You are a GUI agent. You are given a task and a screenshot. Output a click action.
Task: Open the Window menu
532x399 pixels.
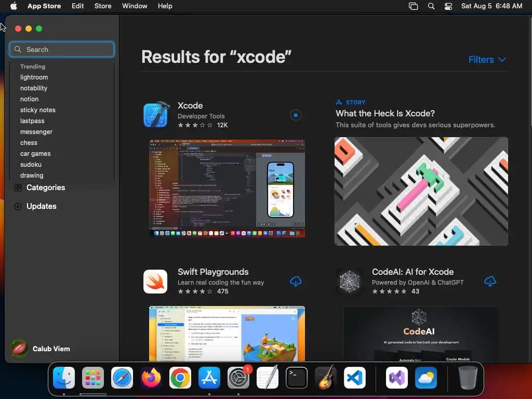click(x=135, y=6)
